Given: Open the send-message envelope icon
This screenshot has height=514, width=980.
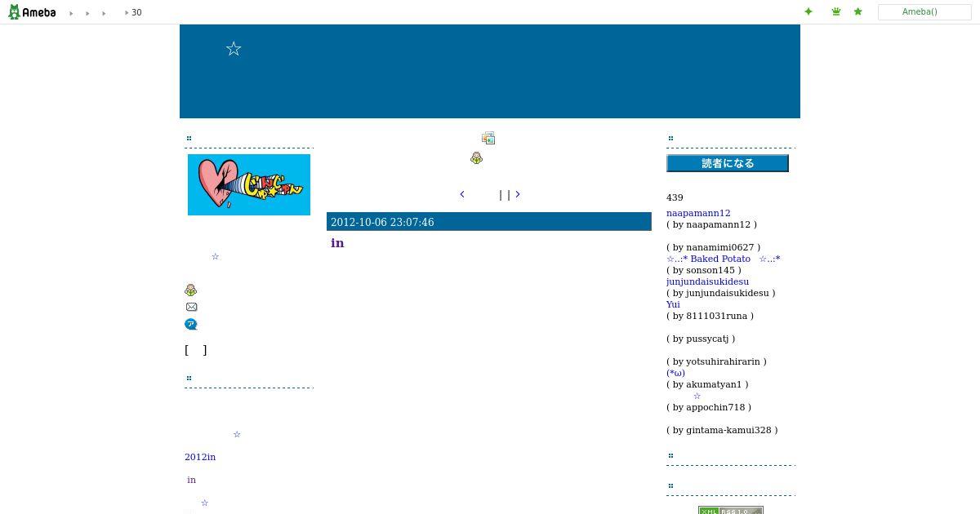Looking at the screenshot, I should [191, 307].
